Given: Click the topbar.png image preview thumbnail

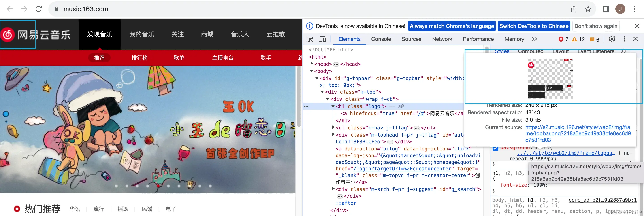Looking at the screenshot, I should pyautogui.click(x=550, y=78).
